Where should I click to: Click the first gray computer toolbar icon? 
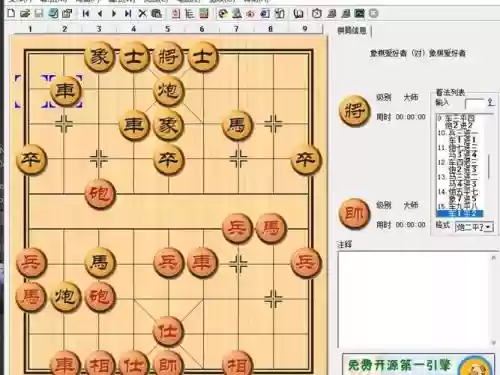click(x=331, y=13)
